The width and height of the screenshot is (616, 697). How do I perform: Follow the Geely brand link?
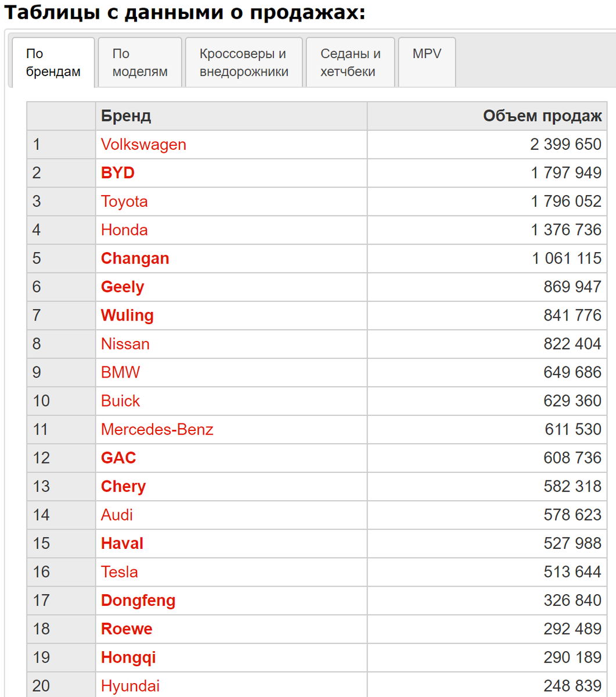123,287
